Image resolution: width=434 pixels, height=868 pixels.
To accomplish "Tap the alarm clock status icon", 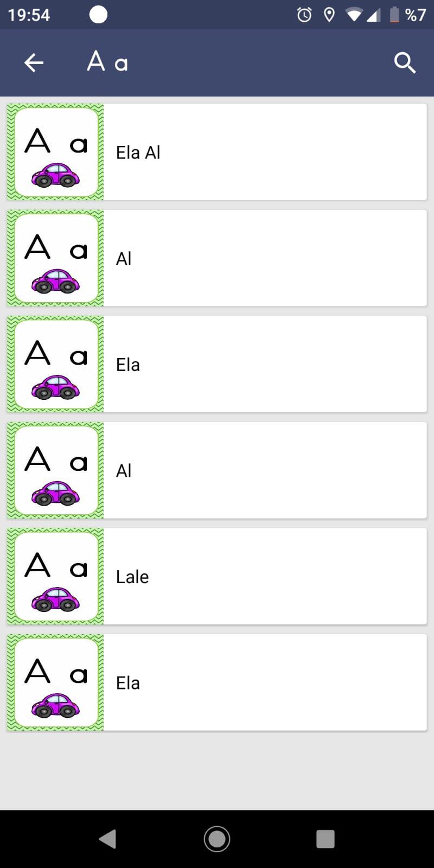I will pyautogui.click(x=304, y=15).
